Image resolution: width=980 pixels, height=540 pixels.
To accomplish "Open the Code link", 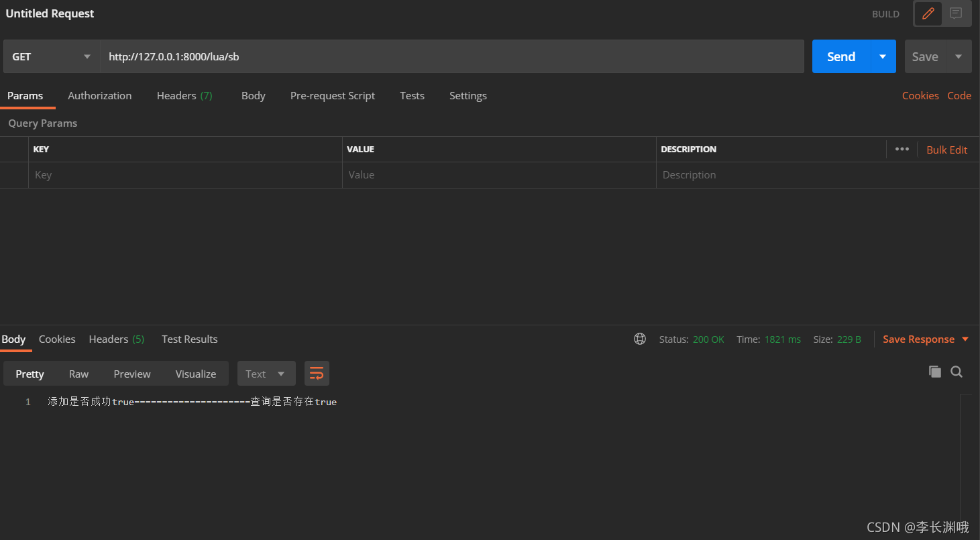I will point(959,96).
